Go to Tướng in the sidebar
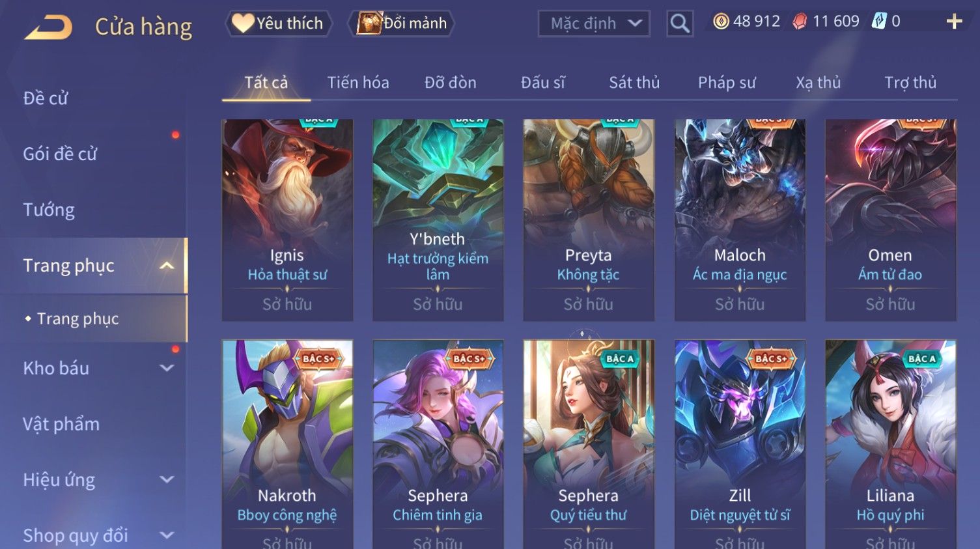This screenshot has width=980, height=549. [49, 210]
